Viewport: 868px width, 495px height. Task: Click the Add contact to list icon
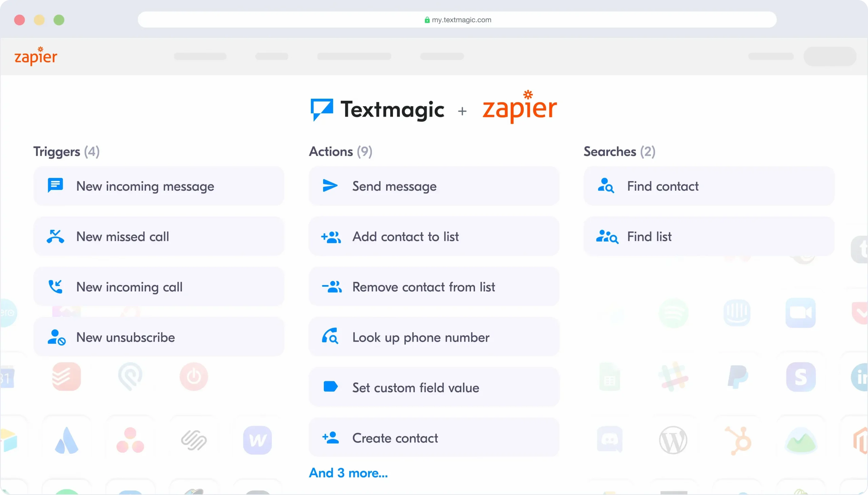coord(331,236)
